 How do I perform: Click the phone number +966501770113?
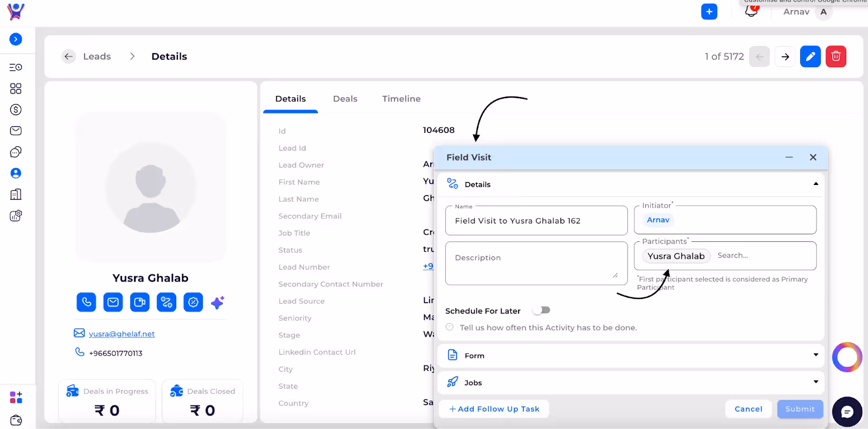click(x=116, y=353)
